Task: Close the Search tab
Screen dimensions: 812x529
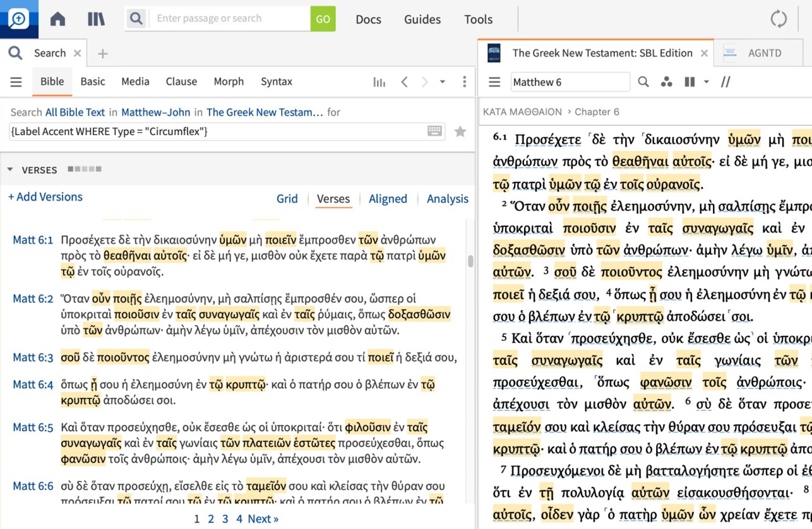Action: coord(77,54)
